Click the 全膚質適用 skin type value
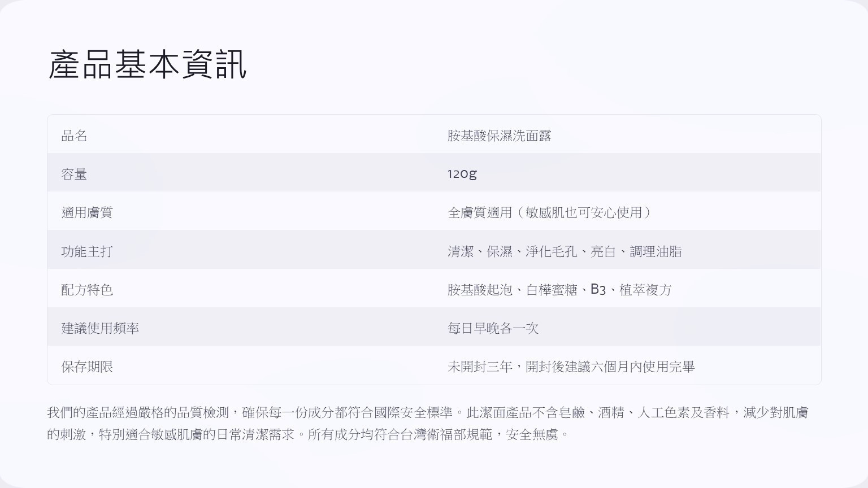Screen dimensions: 868x488 479,212
